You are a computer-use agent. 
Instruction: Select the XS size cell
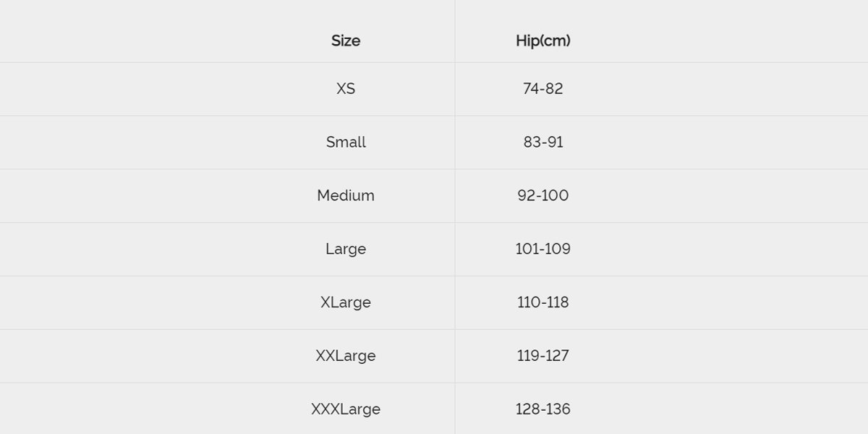click(x=346, y=89)
